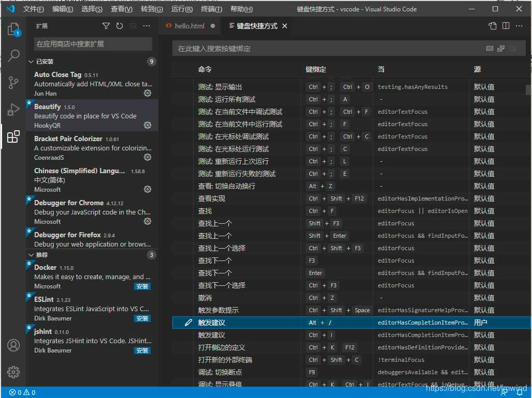
Task: Toggle record keys mode in keybinding search
Action: [x=490, y=49]
